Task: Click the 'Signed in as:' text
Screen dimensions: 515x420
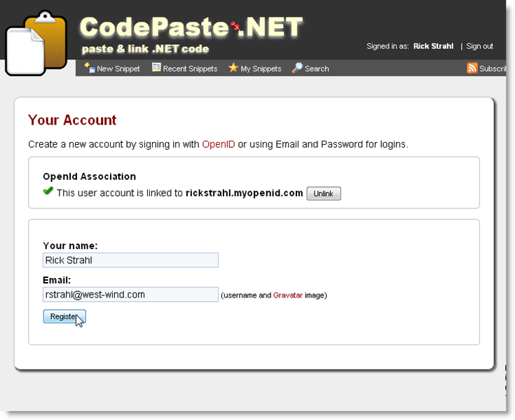Action: click(x=387, y=46)
